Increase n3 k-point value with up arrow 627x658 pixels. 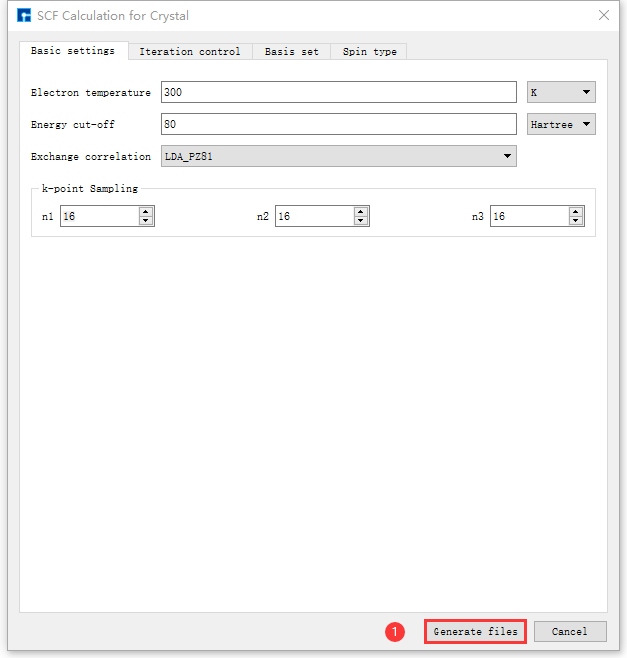576,211
